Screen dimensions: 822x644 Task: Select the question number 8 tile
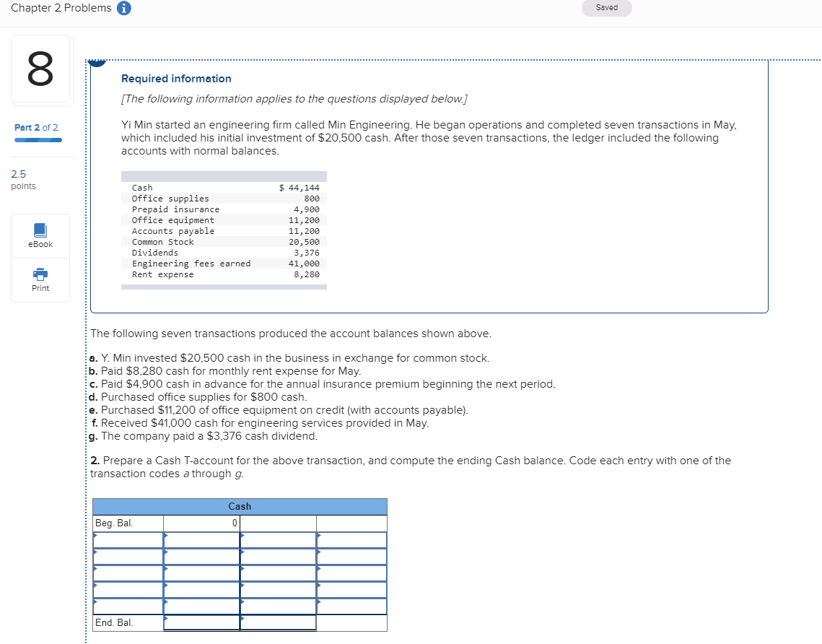[40, 69]
